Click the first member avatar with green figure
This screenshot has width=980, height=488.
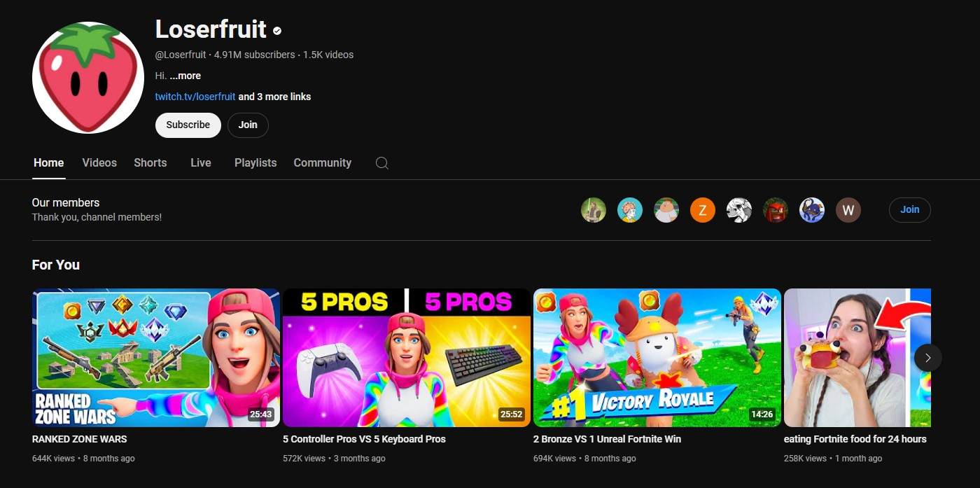click(x=594, y=209)
